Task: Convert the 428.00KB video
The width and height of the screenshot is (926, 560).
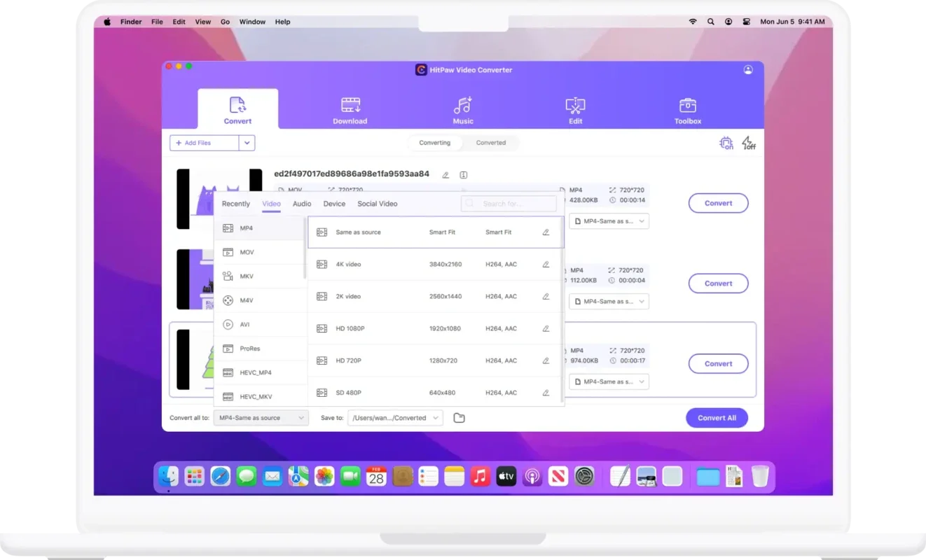Action: (718, 203)
